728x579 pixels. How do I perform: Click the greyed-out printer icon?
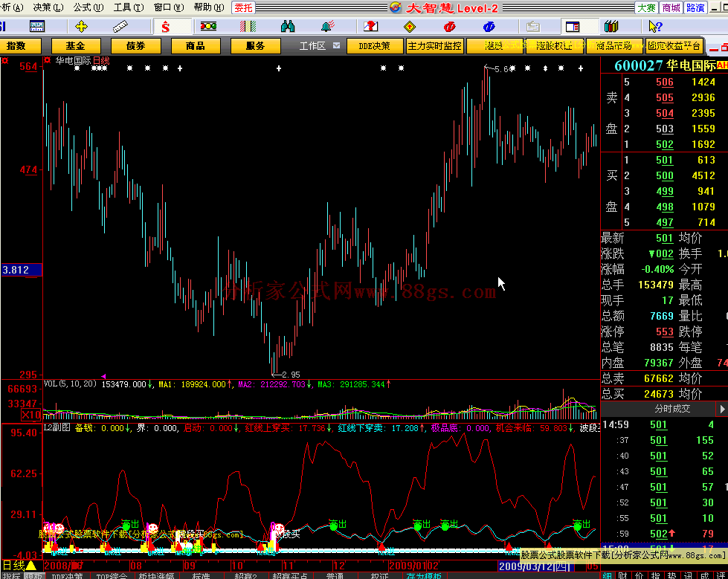coord(532,27)
